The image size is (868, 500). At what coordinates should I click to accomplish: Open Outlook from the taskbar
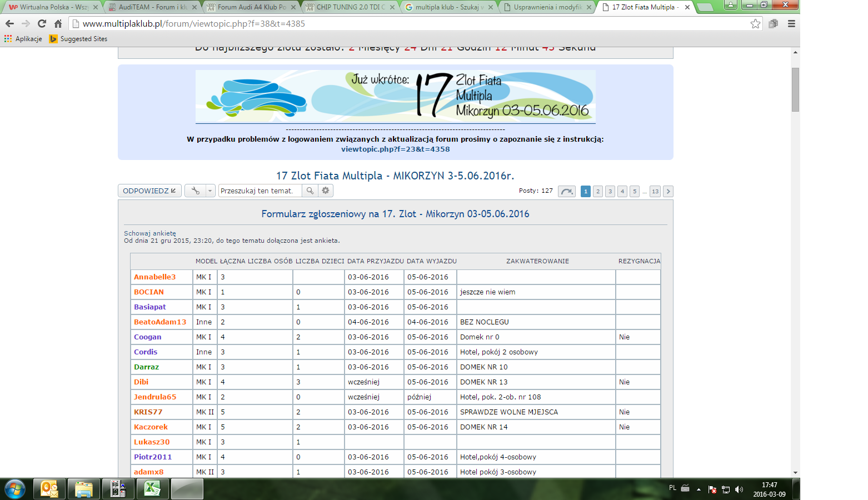[x=49, y=489]
